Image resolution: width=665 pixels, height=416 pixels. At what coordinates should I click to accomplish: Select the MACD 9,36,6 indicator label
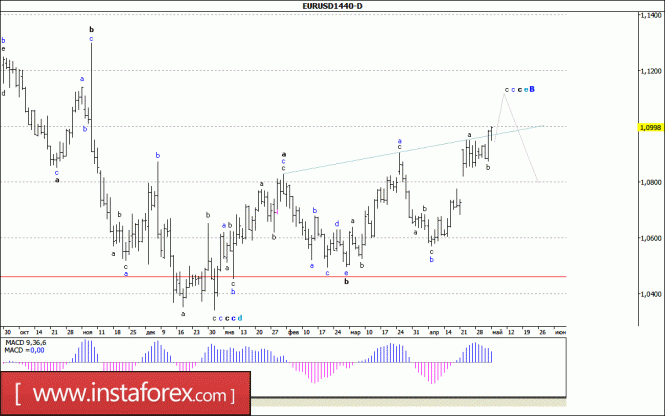point(25,343)
